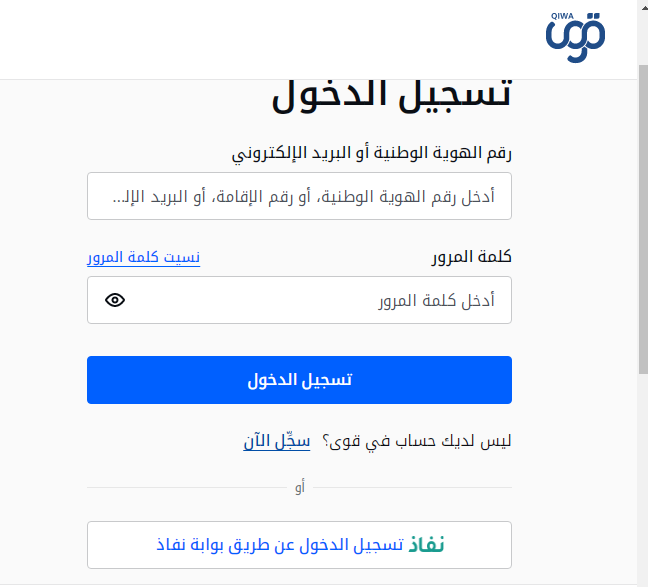Click the Qiwa logo in the header
Image resolution: width=648 pixels, height=587 pixels.
click(575, 40)
